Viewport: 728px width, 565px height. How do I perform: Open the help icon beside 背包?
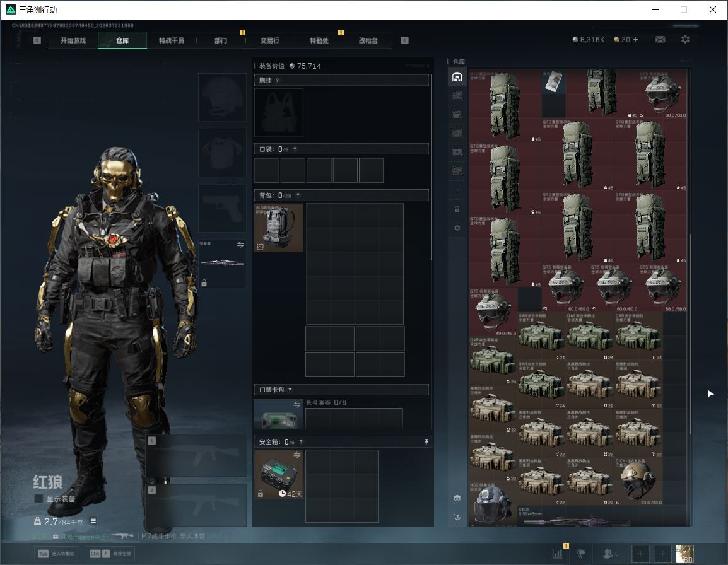[x=298, y=195]
